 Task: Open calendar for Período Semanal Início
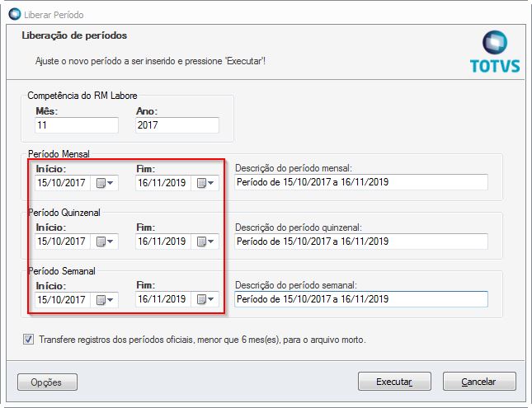click(105, 300)
